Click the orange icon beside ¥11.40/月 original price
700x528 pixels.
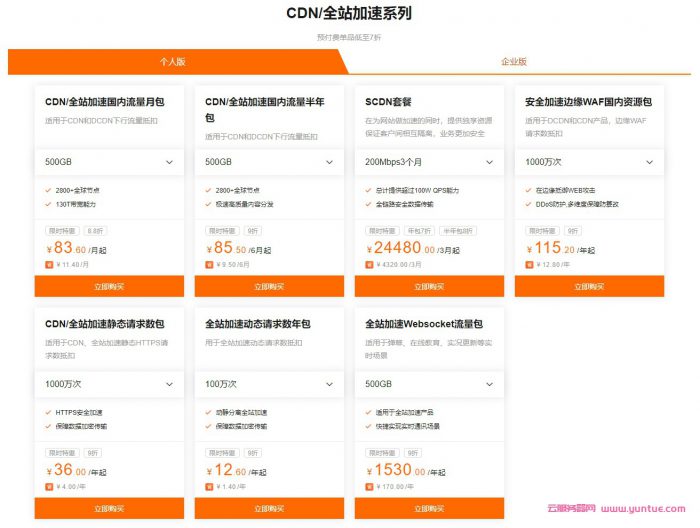point(50,265)
